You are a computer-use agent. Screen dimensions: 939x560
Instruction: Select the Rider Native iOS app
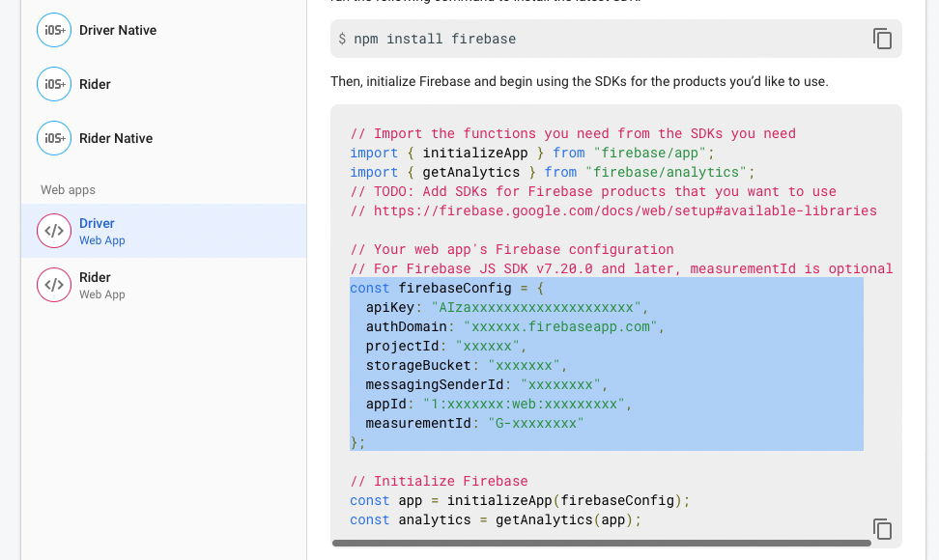(x=163, y=138)
